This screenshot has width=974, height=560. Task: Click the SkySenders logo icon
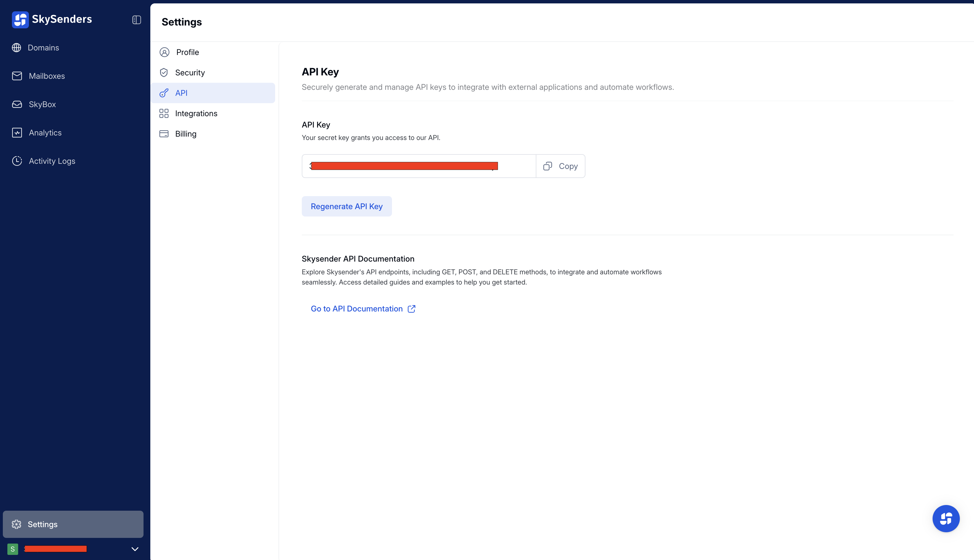[x=20, y=19]
